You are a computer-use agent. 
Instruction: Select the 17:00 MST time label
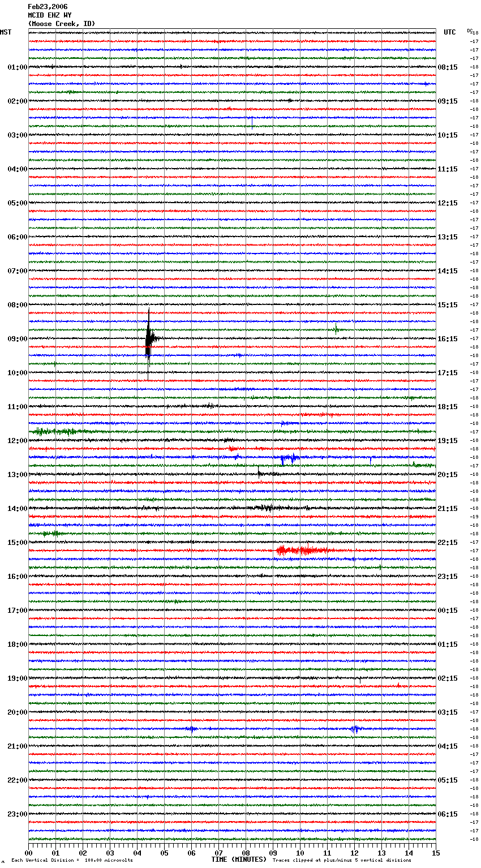click(x=18, y=611)
